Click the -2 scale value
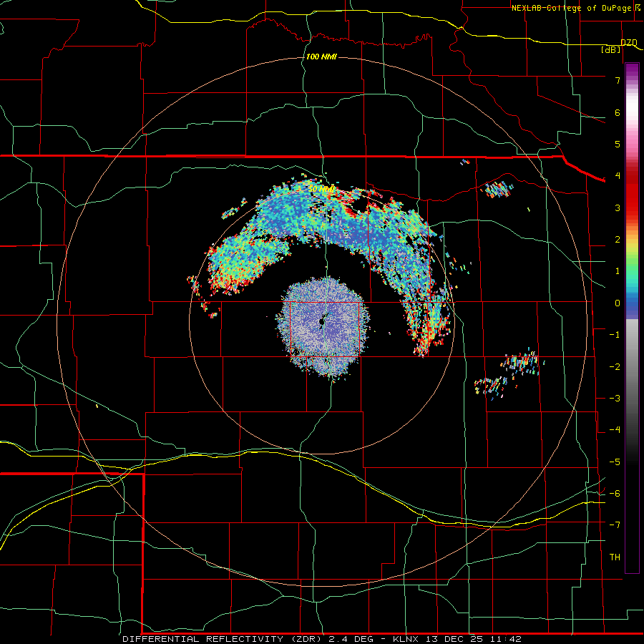 615,366
